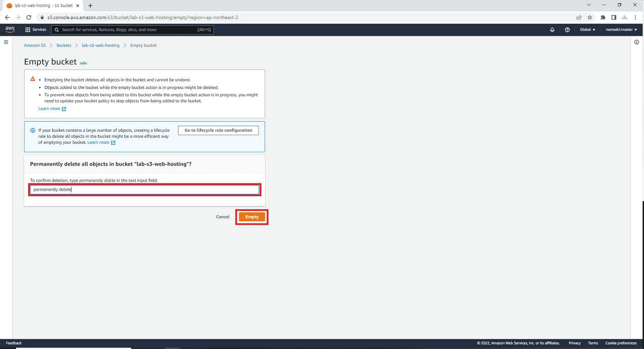644x349 pixels.
Task: Click the search bar for services
Action: click(132, 30)
